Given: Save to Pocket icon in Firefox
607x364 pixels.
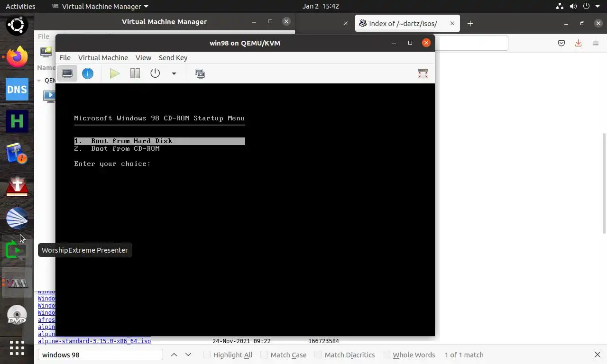Looking at the screenshot, I should [x=561, y=43].
